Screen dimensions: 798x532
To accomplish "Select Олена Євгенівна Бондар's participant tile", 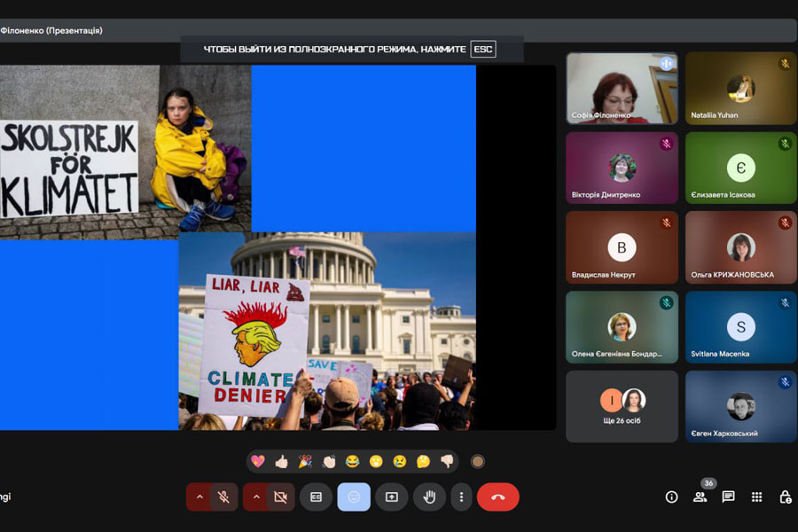I will (x=622, y=327).
